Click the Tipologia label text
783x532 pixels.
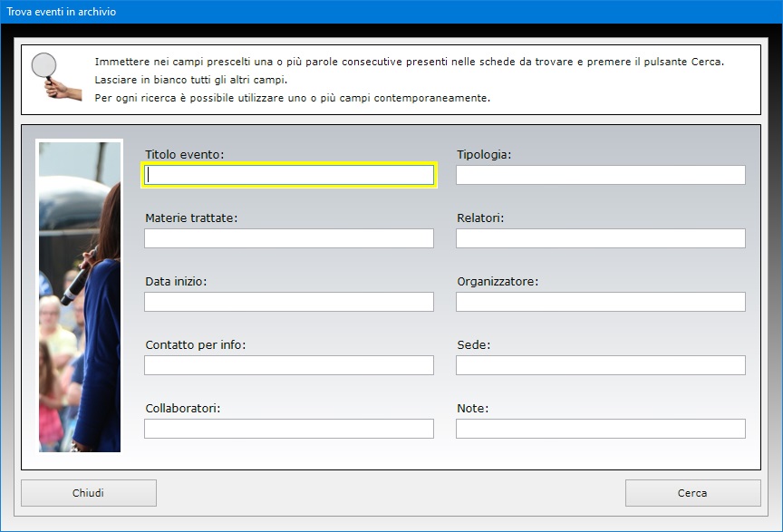(484, 154)
